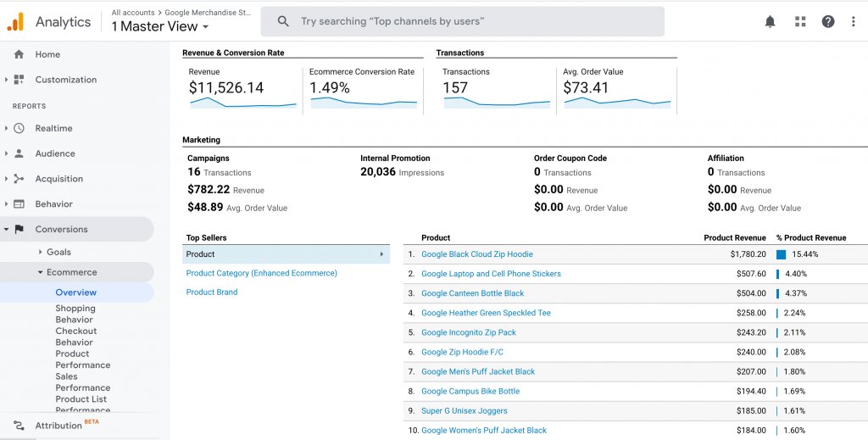868x440 pixels.
Task: Click the search magnifier icon
Action: pos(283,21)
